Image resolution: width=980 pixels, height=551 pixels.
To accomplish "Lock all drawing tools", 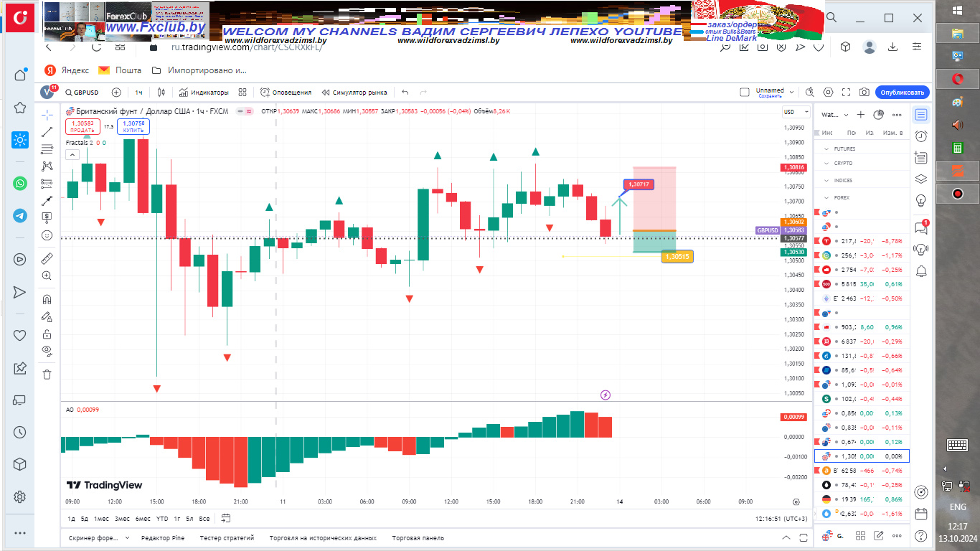I will 47,334.
